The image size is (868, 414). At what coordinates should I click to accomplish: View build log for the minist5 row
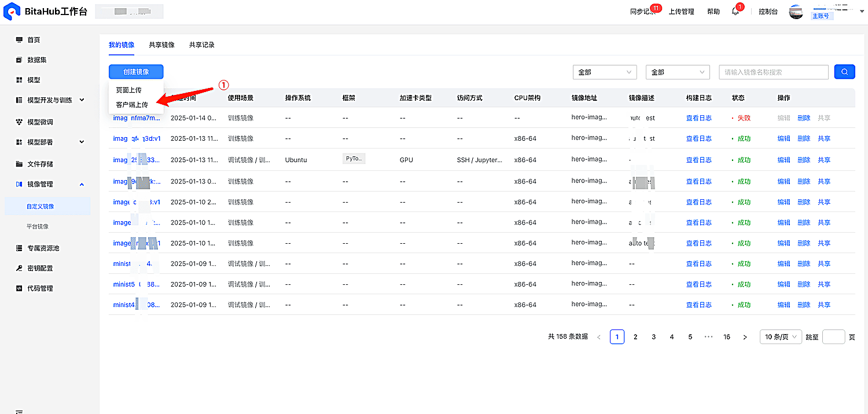click(699, 284)
